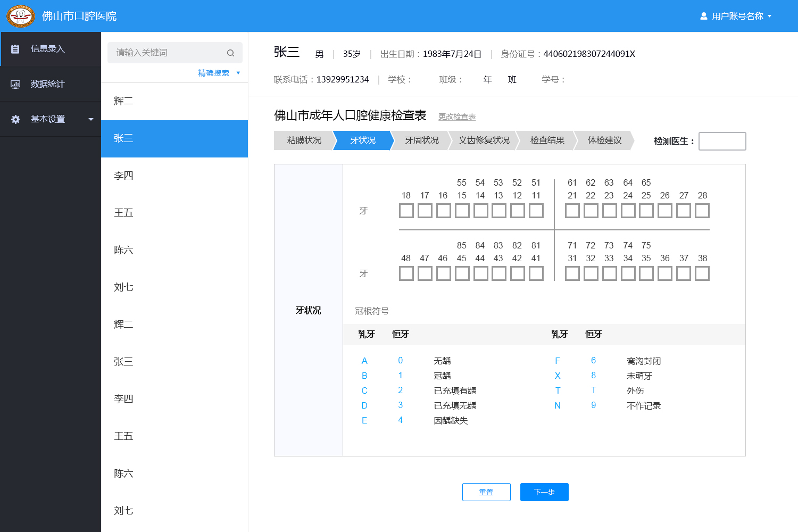Open the 更改检查表 link
This screenshot has width=798, height=532.
(457, 117)
